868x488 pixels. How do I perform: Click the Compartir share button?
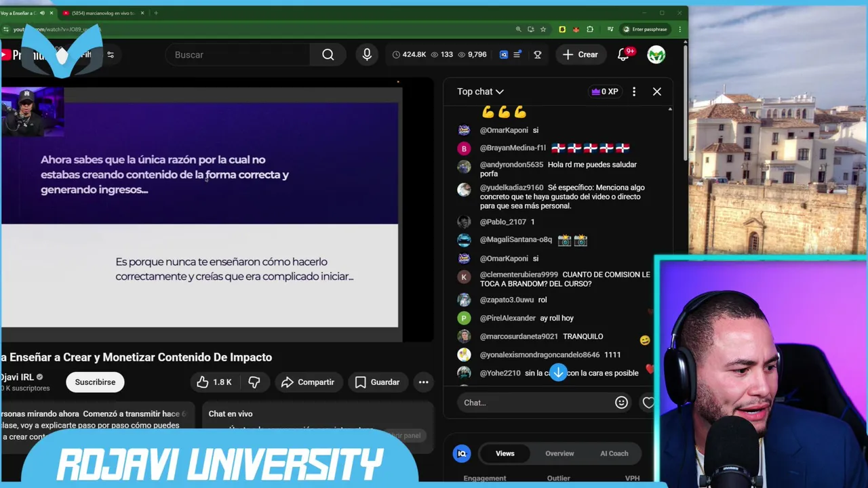pyautogui.click(x=308, y=382)
